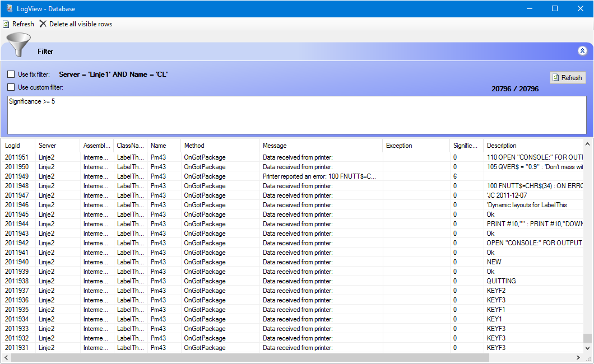
Task: Collapse the Filter panel with chevron button
Action: [582, 51]
